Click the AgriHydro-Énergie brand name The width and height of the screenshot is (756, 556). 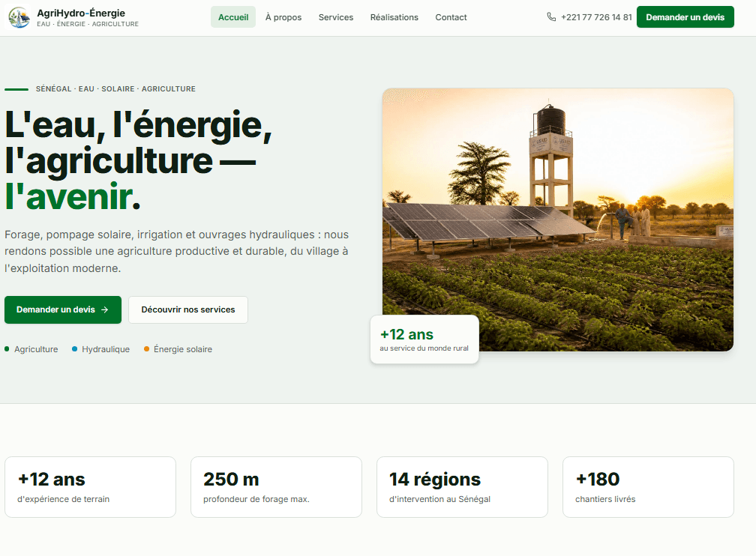coord(81,13)
